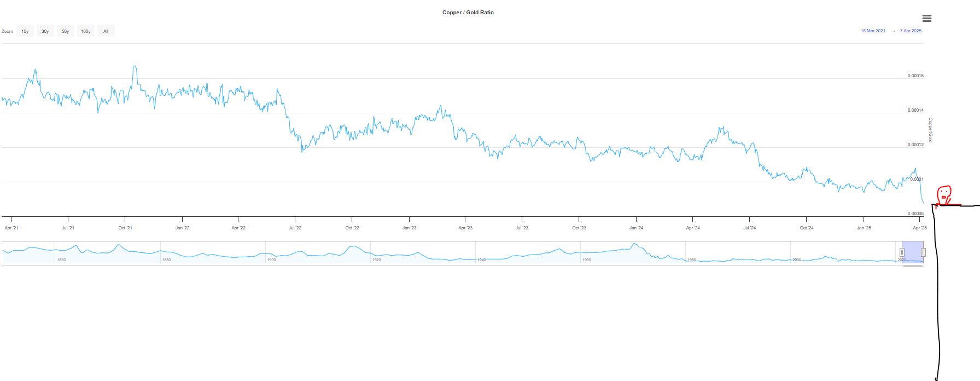Click the 1920 label in the navigator

coord(376,259)
